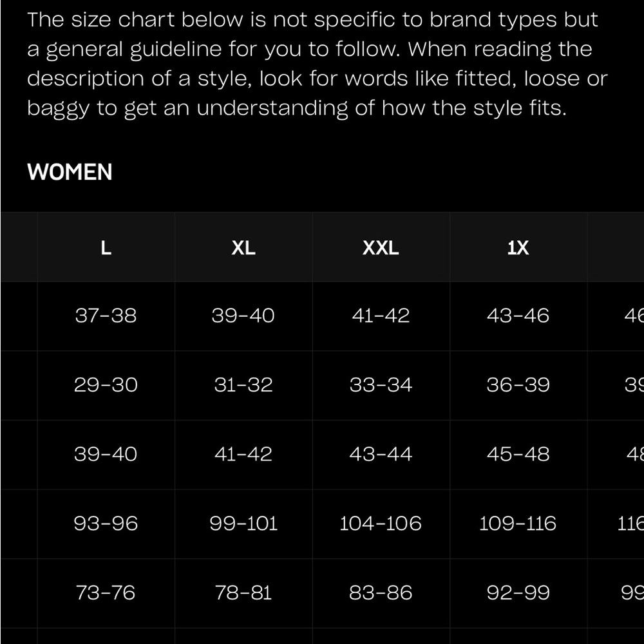Select the 83-86 cell under XXL

[x=381, y=592]
